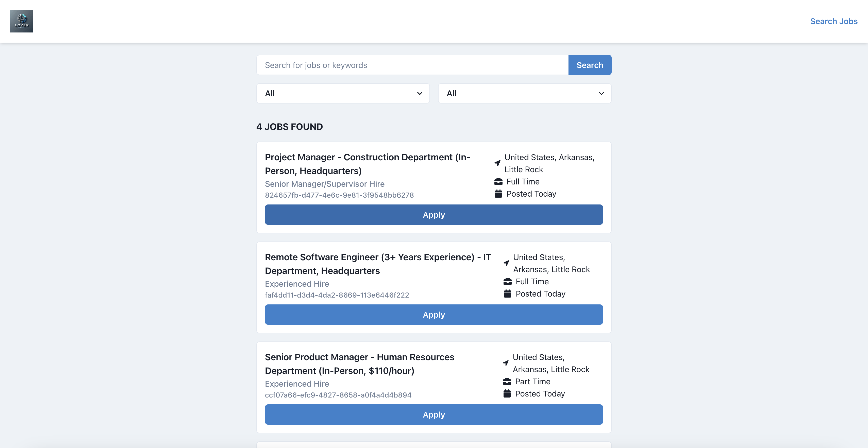Open the left All filter dropdown
This screenshot has height=448, width=868.
[343, 93]
